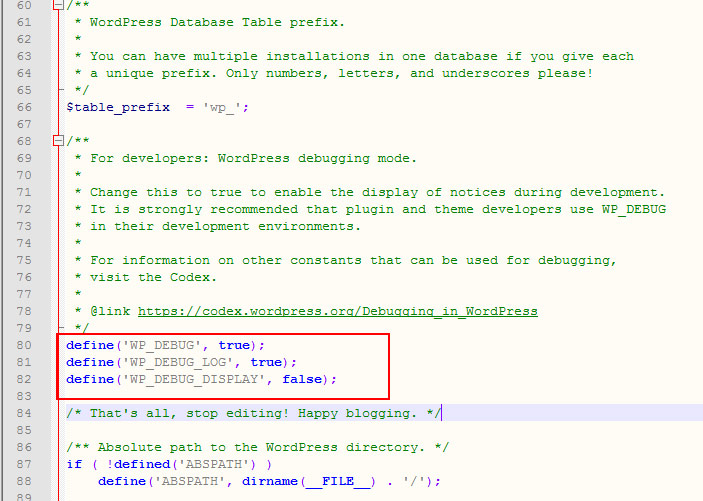Click line number 80 in the gutter
Screen dimensions: 703x501
coord(24,345)
